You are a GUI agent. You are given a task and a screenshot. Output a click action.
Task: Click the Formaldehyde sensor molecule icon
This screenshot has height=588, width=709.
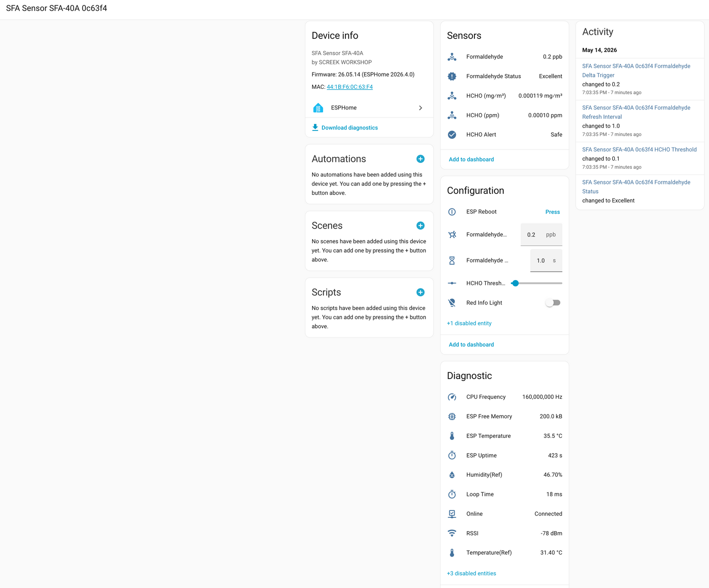[452, 57]
